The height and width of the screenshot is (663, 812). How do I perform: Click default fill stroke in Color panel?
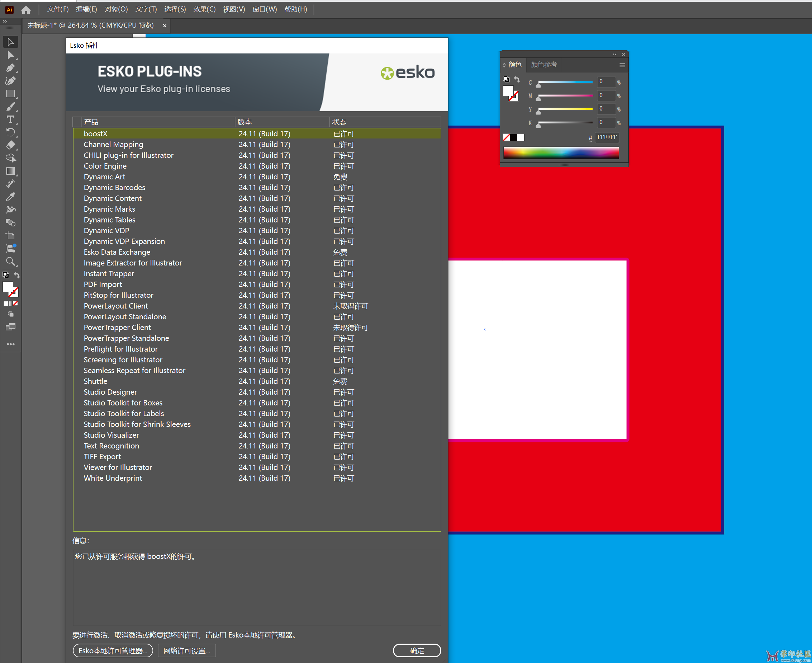(x=506, y=79)
